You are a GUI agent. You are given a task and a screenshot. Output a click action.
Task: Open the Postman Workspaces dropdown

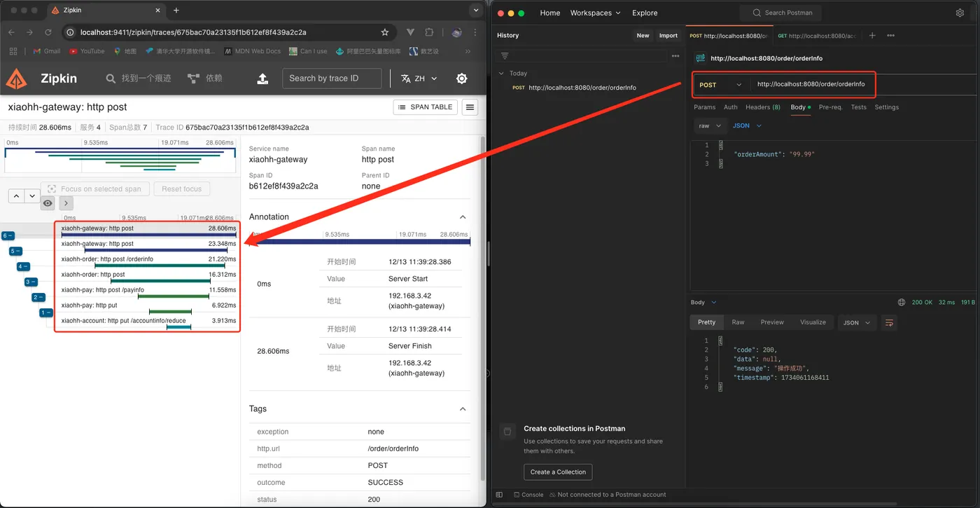[x=595, y=13]
